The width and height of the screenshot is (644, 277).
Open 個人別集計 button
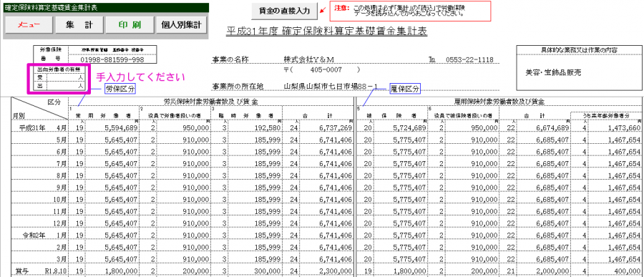tap(181, 25)
